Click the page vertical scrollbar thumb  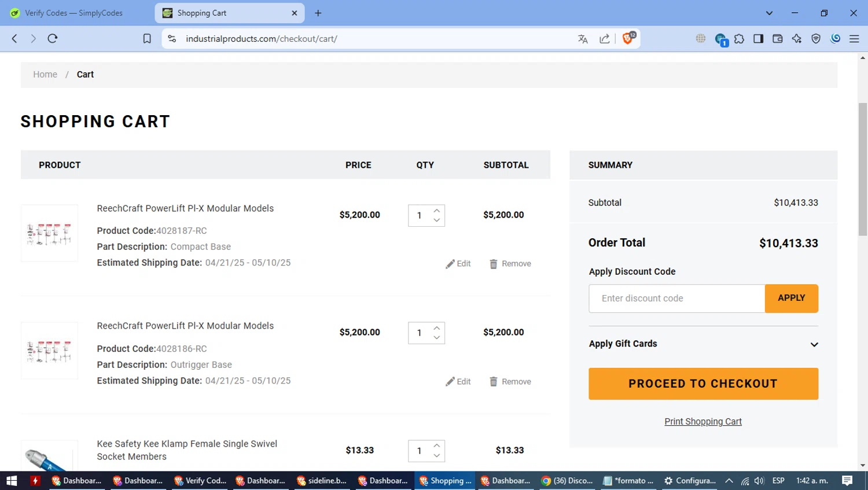[x=863, y=169]
